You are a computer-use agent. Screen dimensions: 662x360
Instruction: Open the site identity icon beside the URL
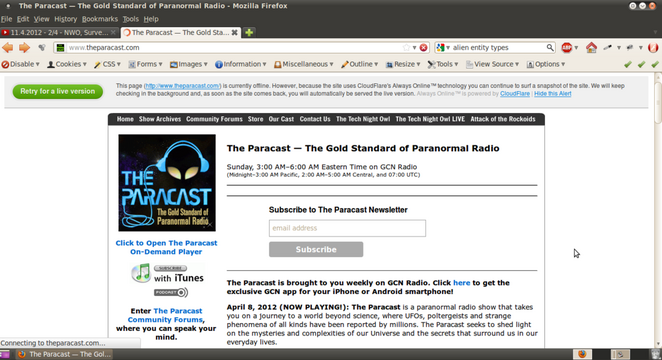(60, 48)
